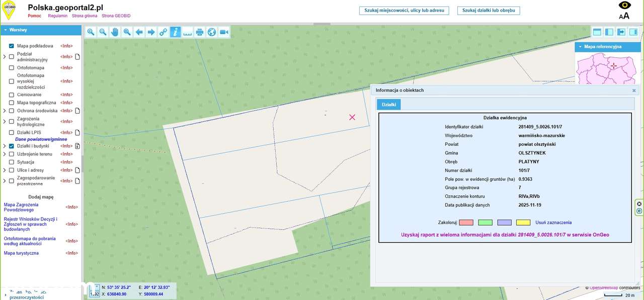644x300 pixels.
Task: Go to next map view arrow
Action: point(151,32)
